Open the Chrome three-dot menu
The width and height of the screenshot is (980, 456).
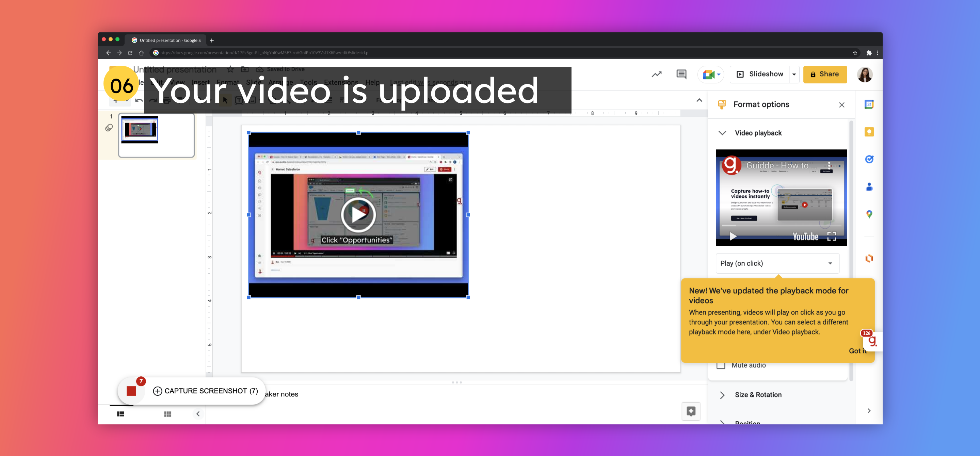pos(877,53)
